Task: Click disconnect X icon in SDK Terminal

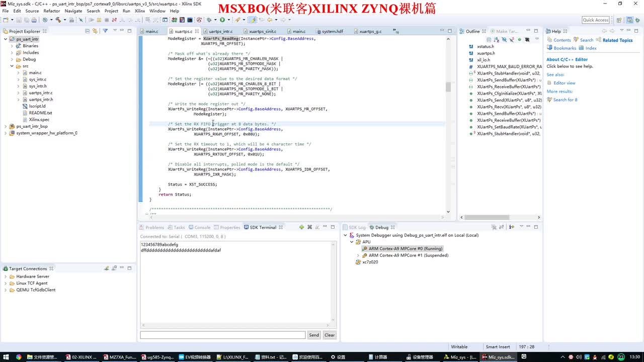Action: point(309,227)
